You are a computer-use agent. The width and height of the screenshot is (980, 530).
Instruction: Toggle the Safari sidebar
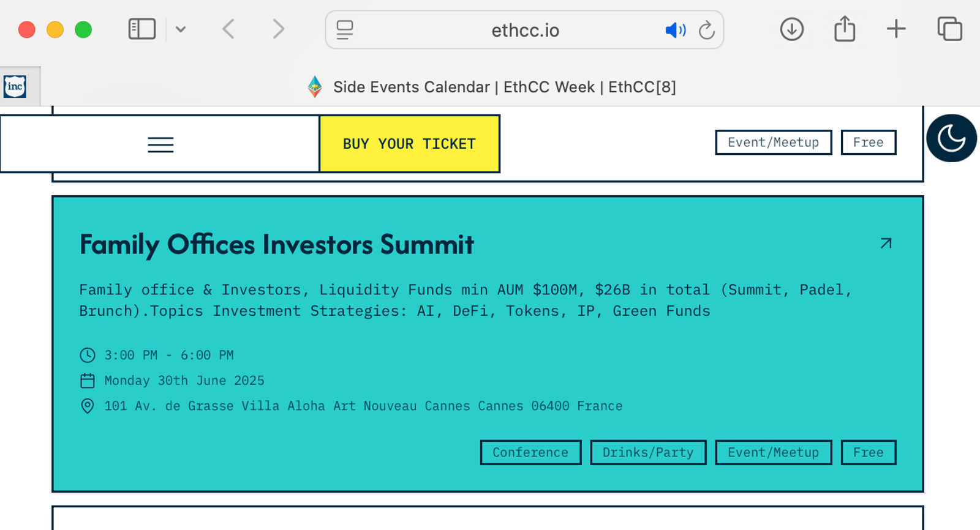tap(142, 29)
